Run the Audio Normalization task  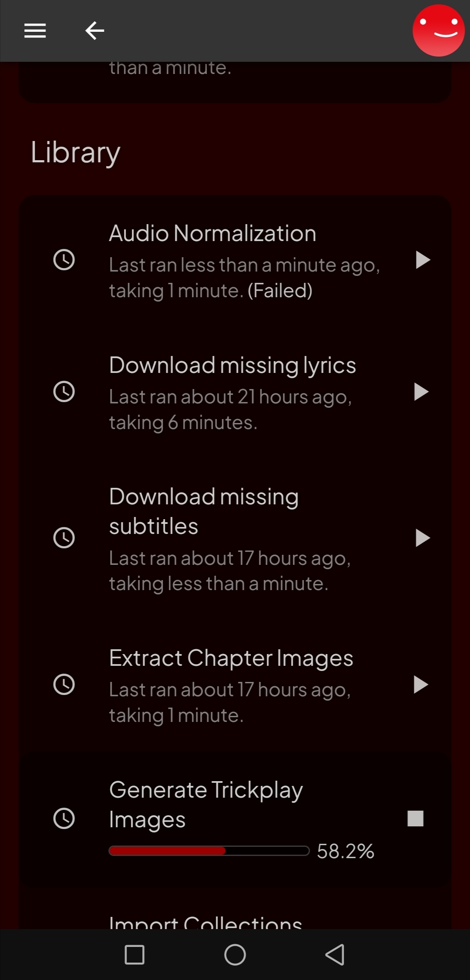point(422,260)
